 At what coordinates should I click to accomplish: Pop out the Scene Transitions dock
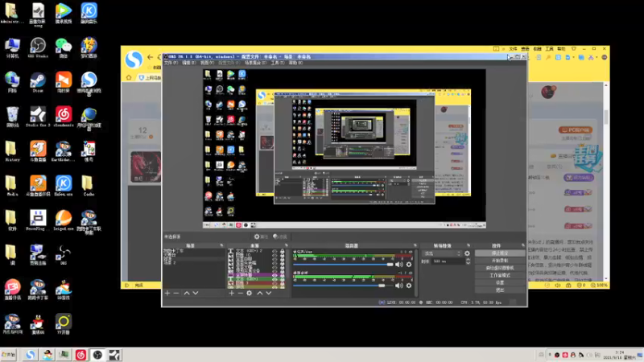469,245
